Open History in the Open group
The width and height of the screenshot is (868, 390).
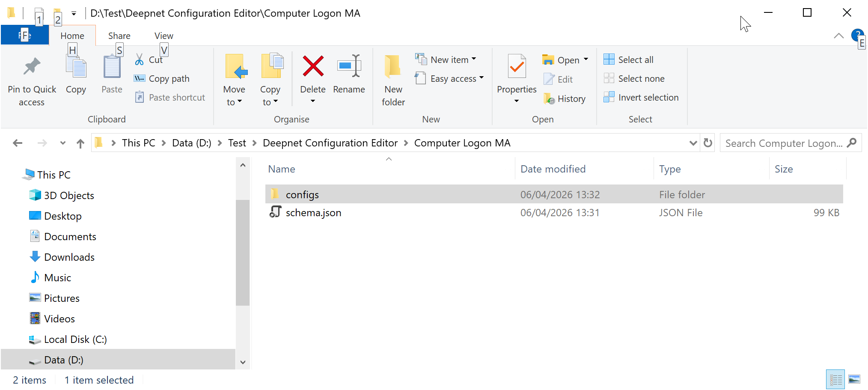(x=565, y=99)
